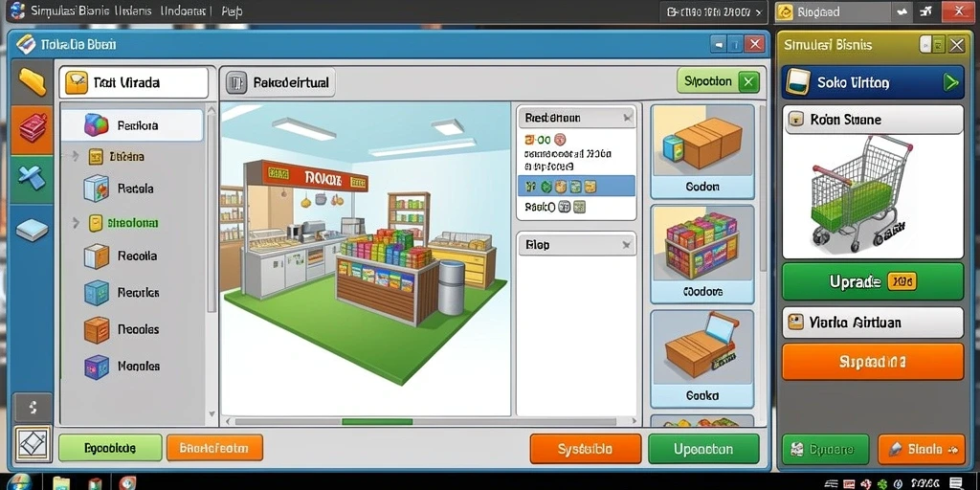Select the Reoloia row in the tree
Image resolution: width=980 pixels, height=490 pixels.
[132, 125]
